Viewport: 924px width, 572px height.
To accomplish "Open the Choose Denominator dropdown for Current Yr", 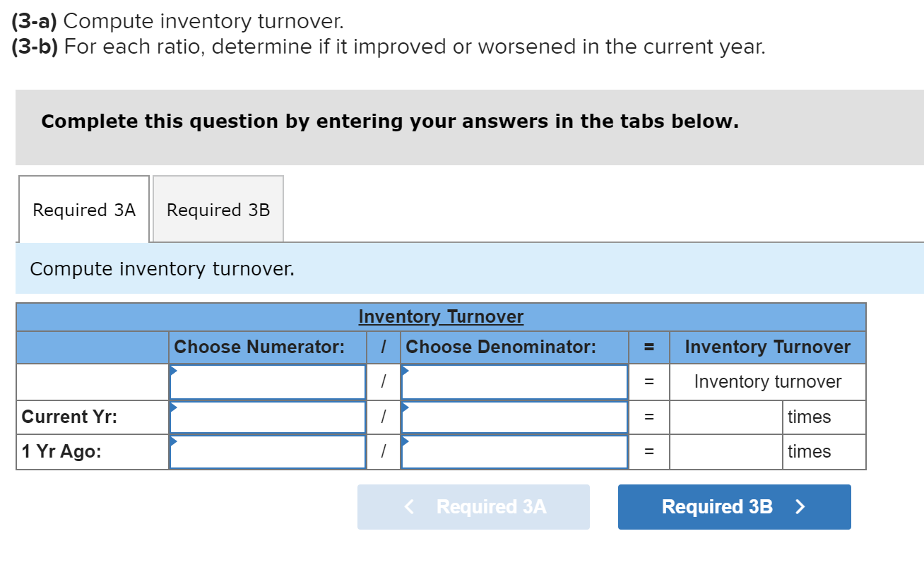I will [514, 417].
